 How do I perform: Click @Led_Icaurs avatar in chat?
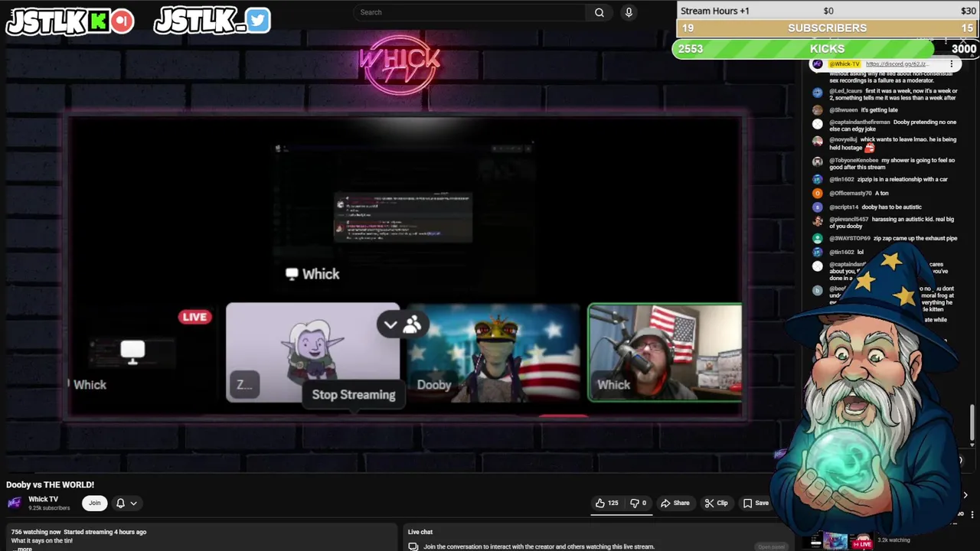coord(817,93)
